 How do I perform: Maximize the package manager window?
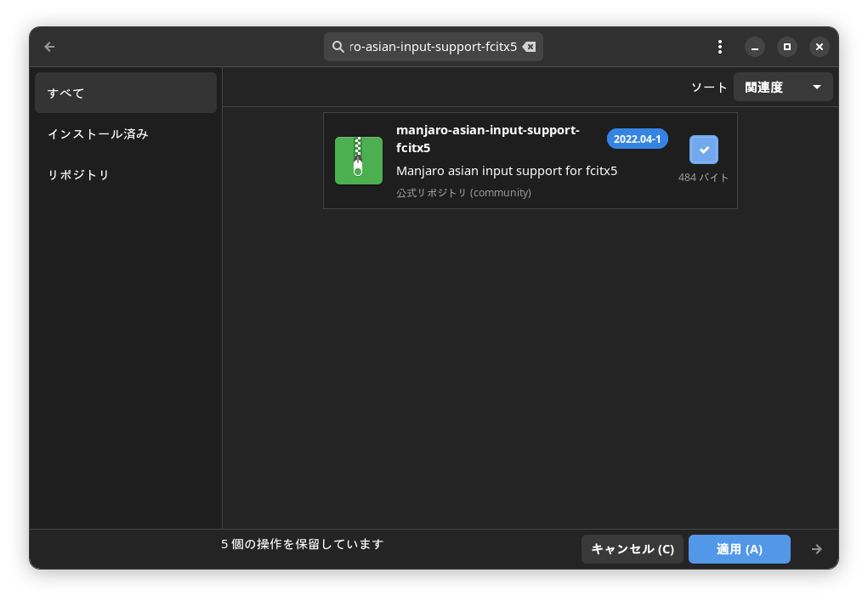click(x=786, y=47)
